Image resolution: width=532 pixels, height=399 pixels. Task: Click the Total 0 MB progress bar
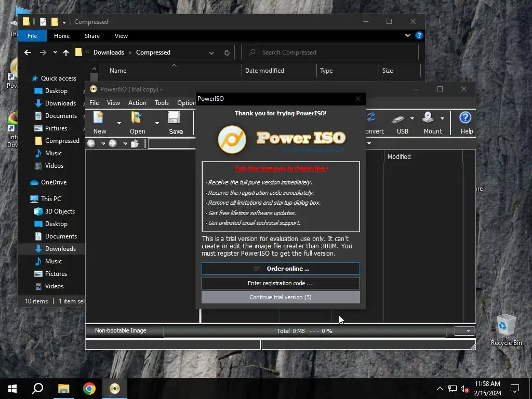(304, 331)
